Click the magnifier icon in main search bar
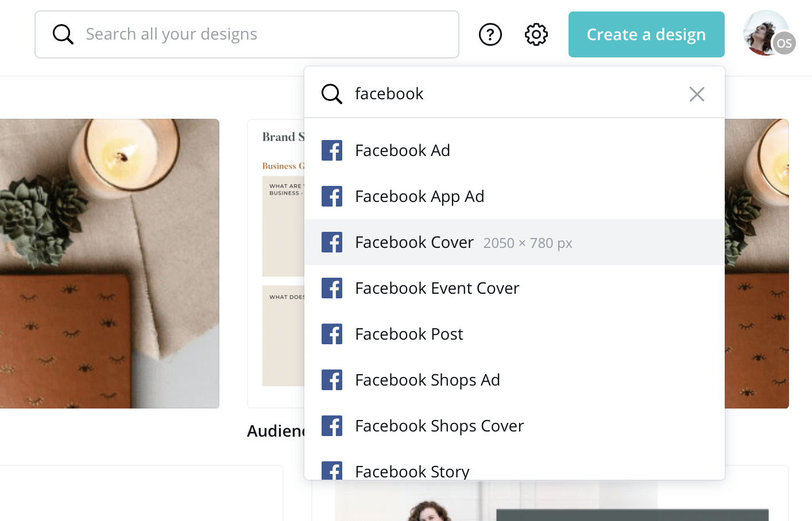 coord(63,34)
